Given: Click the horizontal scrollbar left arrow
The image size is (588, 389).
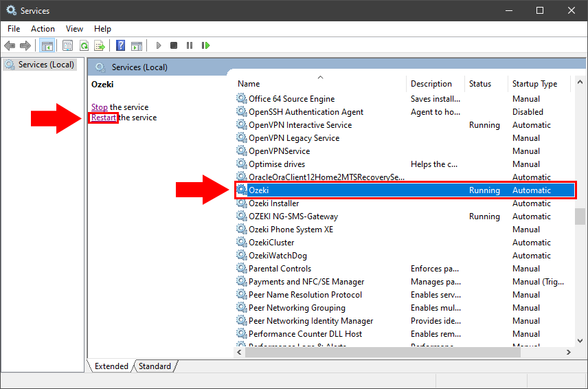Looking at the screenshot, I should pos(239,353).
